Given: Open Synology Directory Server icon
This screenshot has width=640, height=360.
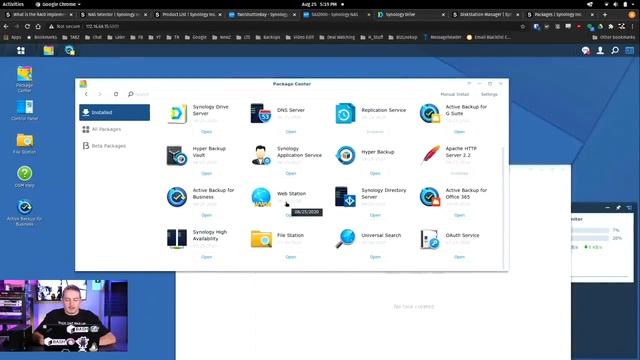Looking at the screenshot, I should tap(345, 197).
